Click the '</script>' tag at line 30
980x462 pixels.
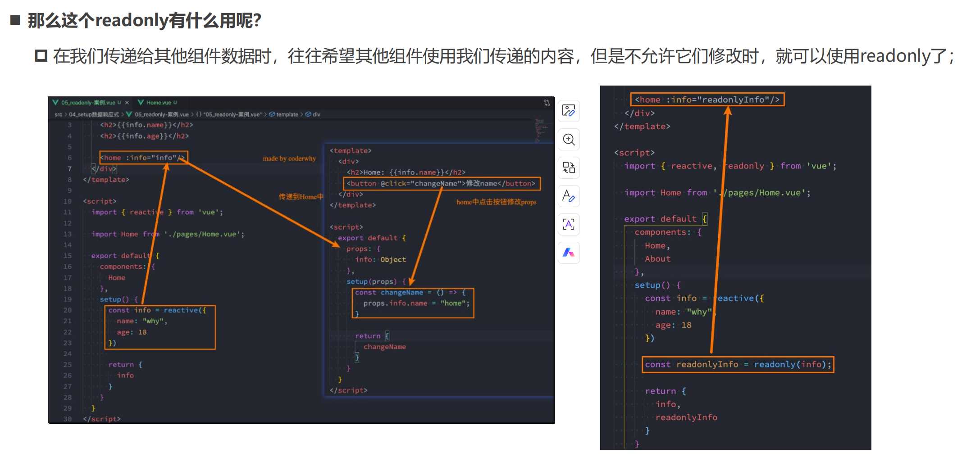(x=102, y=419)
